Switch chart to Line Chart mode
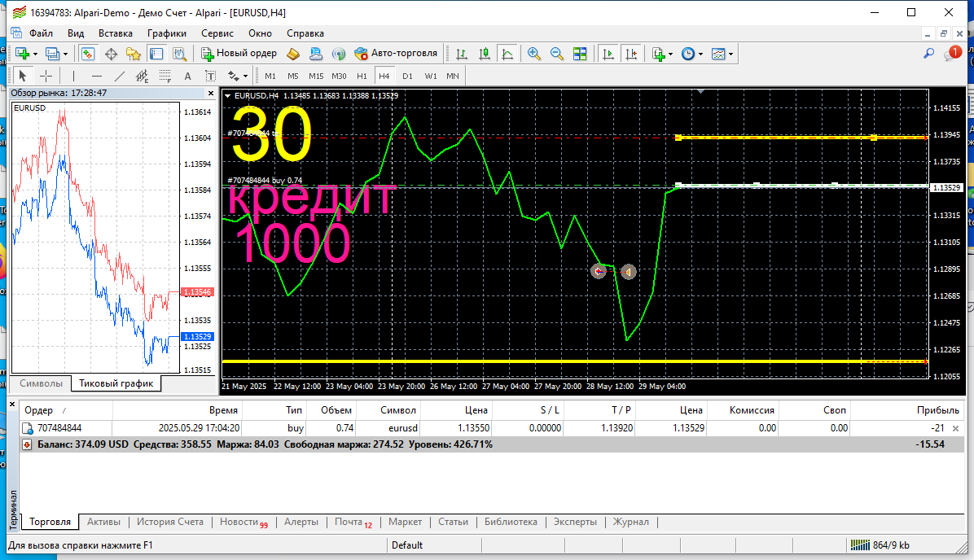974x560 pixels. [507, 54]
